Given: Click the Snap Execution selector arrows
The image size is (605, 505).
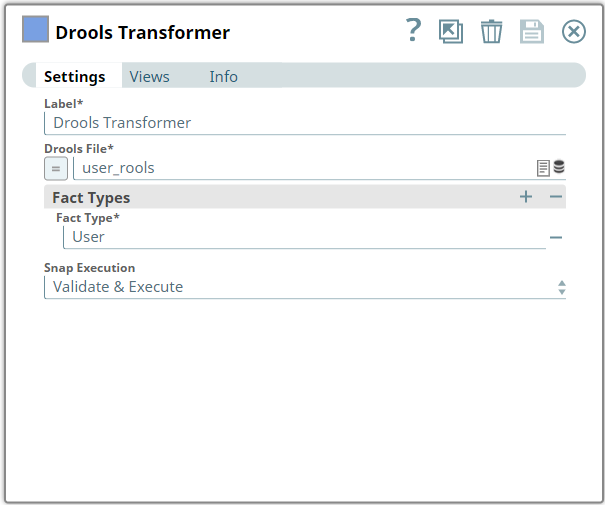Looking at the screenshot, I should (x=562, y=287).
